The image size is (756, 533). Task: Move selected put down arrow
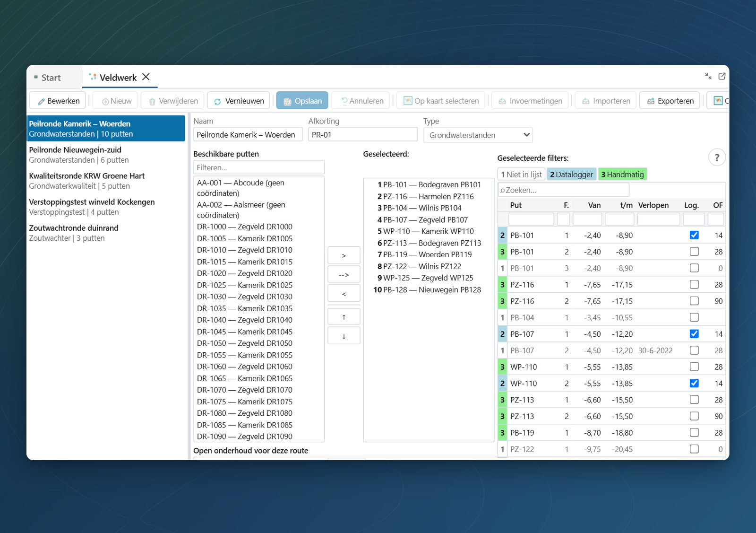[344, 336]
